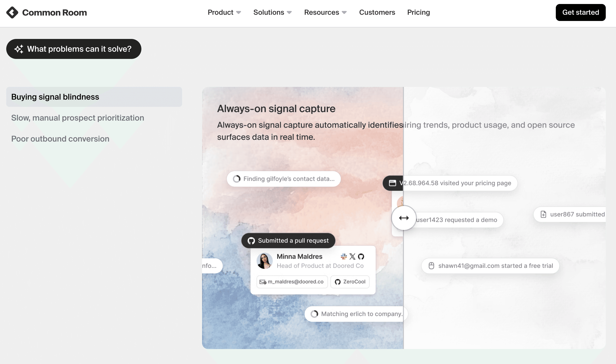Click the Always-on signal capture heading
This screenshot has height=364, width=616.
(276, 109)
